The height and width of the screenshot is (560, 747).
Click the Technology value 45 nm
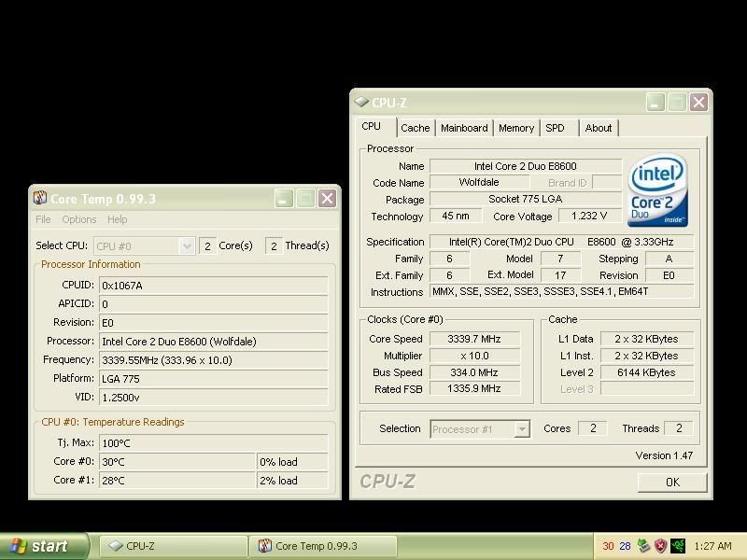(x=456, y=216)
